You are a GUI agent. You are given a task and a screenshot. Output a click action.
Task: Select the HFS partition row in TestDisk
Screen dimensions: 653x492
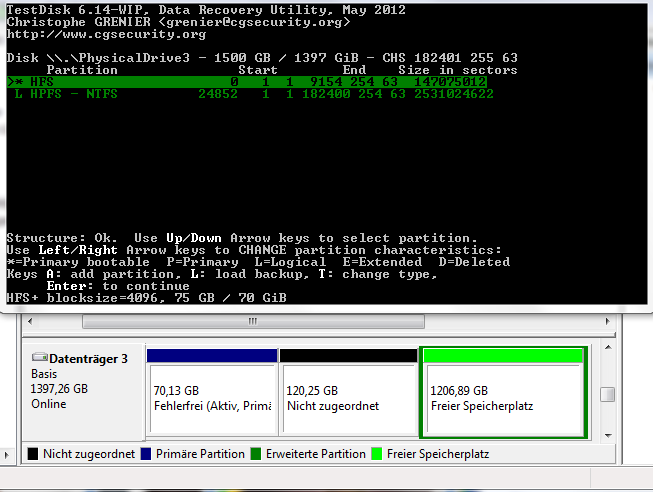point(247,82)
